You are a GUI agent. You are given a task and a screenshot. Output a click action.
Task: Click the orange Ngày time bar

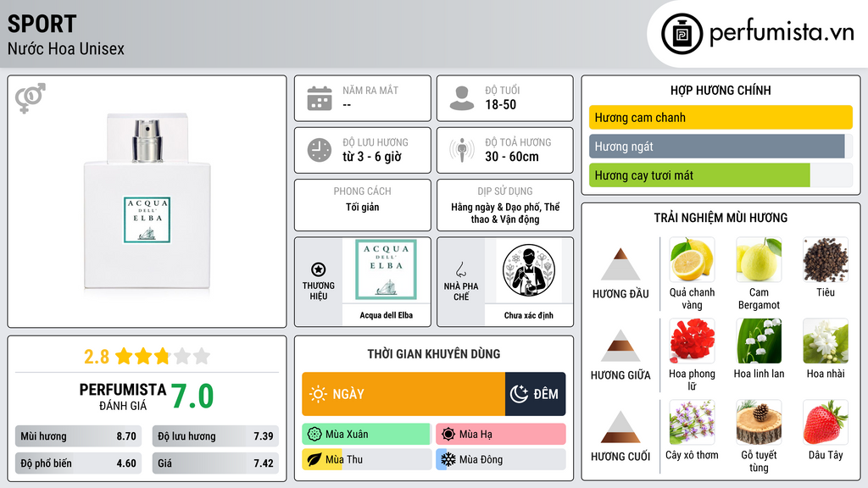point(403,394)
